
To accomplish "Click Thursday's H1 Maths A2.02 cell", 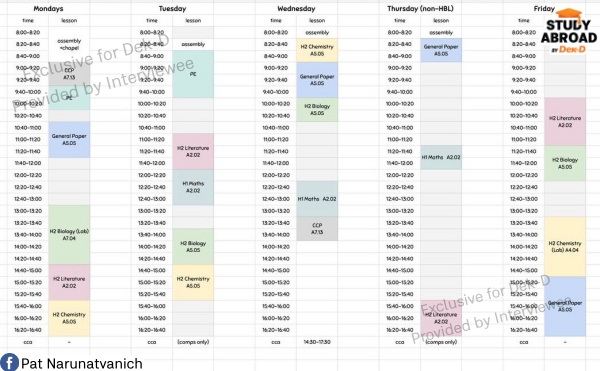I will (441, 157).
